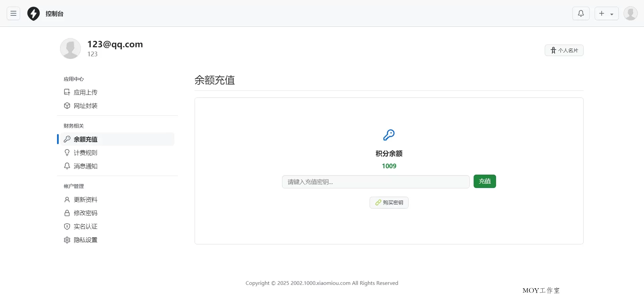Click the 计费规则 lightbulb icon
Screen dimensions: 644x307
[67, 152]
